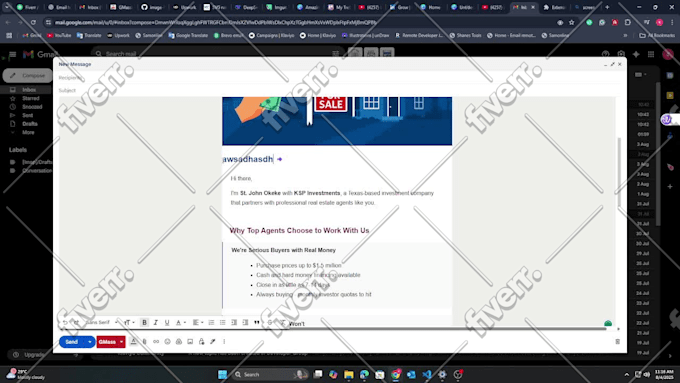
Task: Click the Upgrade button in sidebar
Action: [x=34, y=355]
